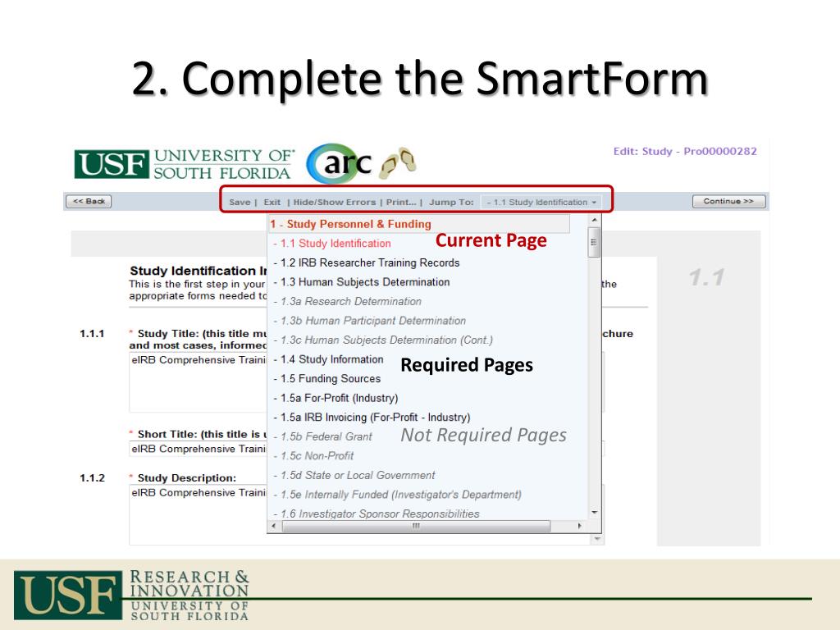
Task: Click Save in the toolbar
Action: [240, 202]
